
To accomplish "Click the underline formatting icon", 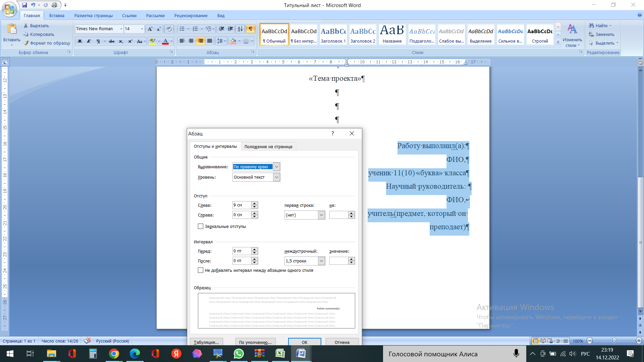I will coord(98,41).
